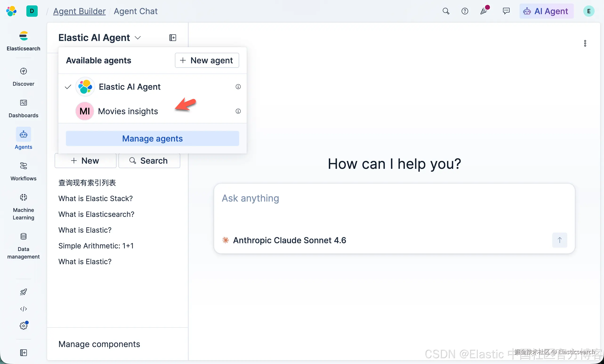604x364 pixels.
Task: Open the developer tools code icon
Action: pos(24,309)
